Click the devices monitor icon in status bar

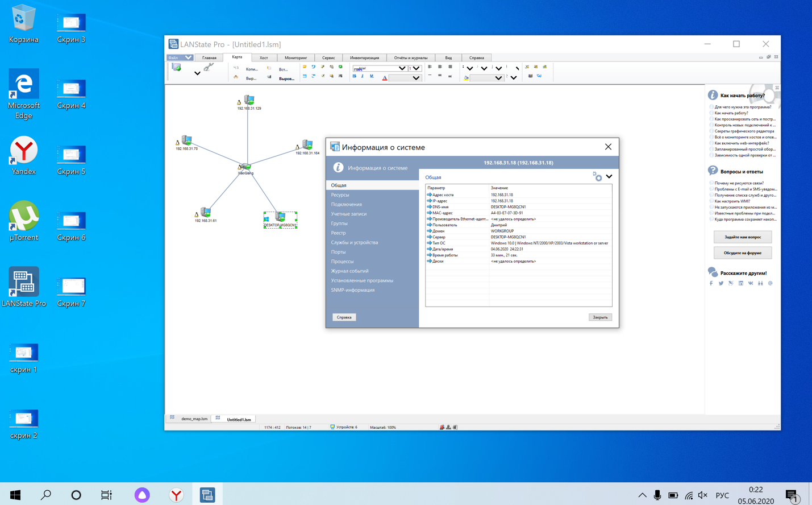coord(332,427)
